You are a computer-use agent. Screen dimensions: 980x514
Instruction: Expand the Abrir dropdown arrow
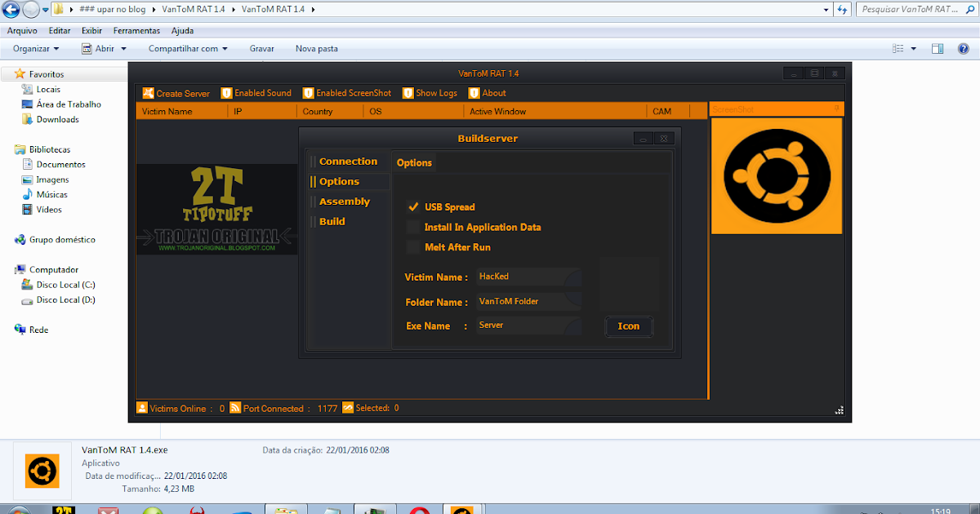[124, 49]
